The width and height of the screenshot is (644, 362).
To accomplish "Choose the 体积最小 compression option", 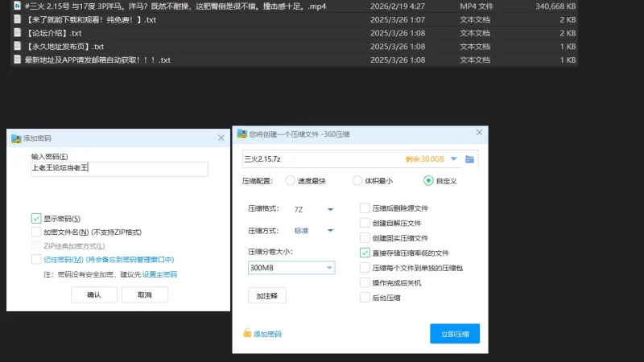I will (357, 181).
